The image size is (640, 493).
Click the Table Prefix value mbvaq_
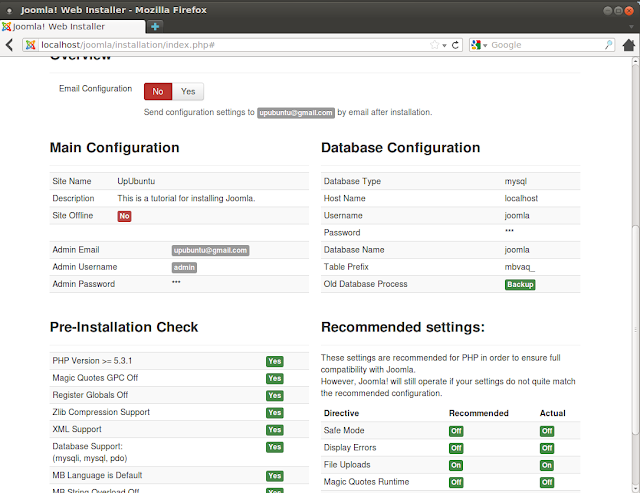(520, 267)
